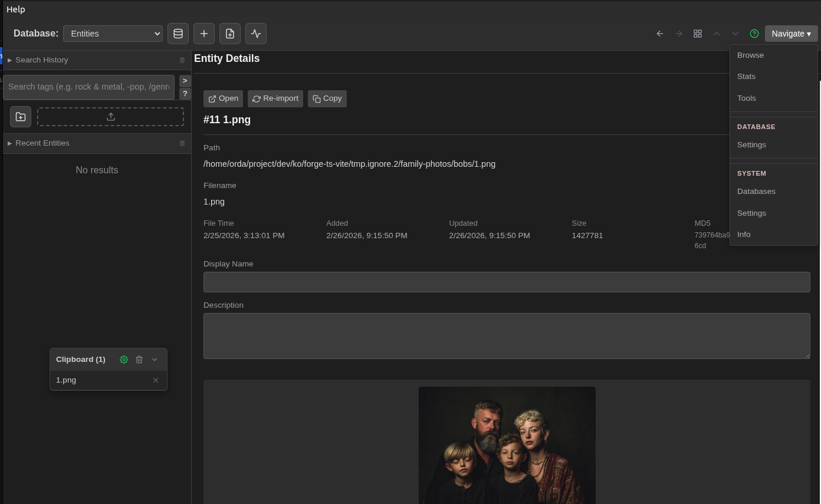Open the database manager icon in toolbar
This screenshot has width=821, height=504.
coord(178,34)
